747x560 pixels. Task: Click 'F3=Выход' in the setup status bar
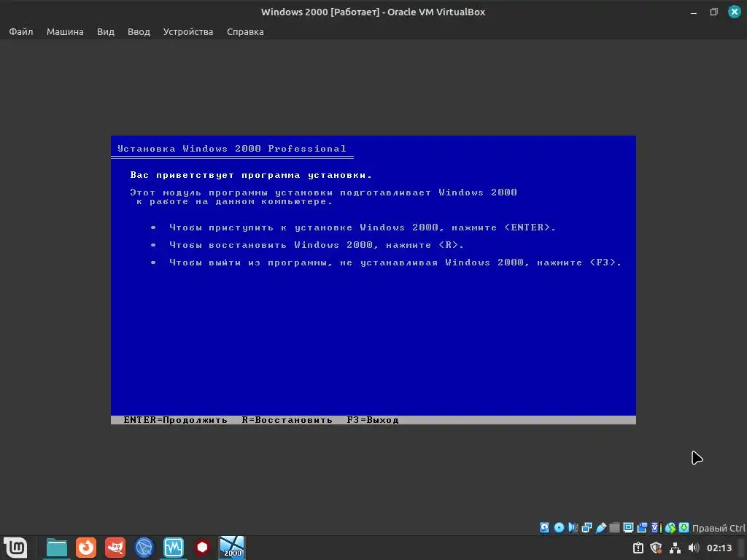coord(373,420)
